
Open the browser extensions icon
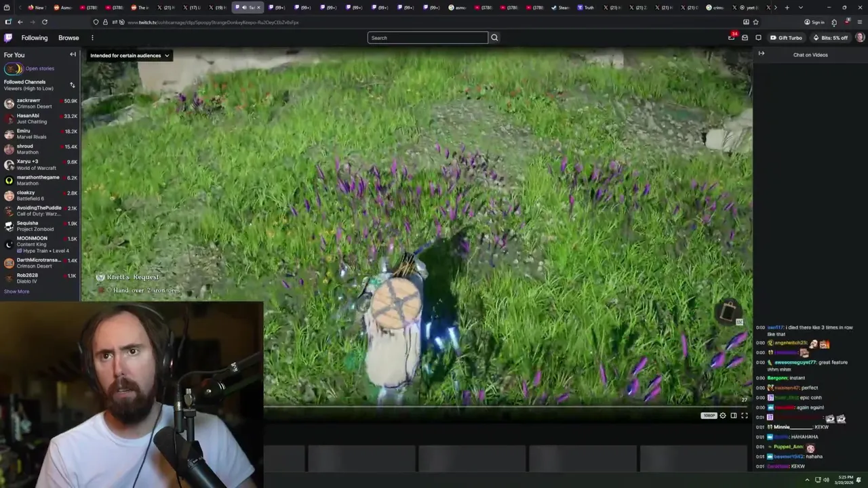click(834, 22)
